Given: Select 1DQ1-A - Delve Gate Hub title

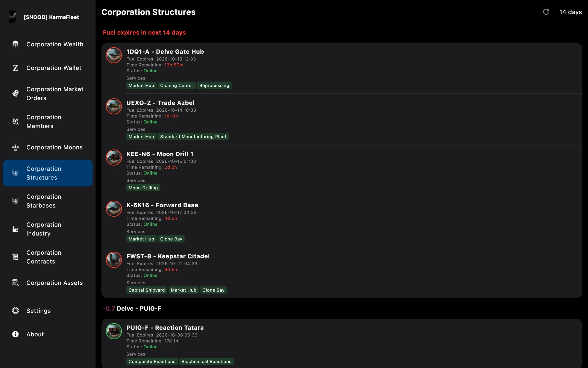Looking at the screenshot, I should (x=165, y=52).
